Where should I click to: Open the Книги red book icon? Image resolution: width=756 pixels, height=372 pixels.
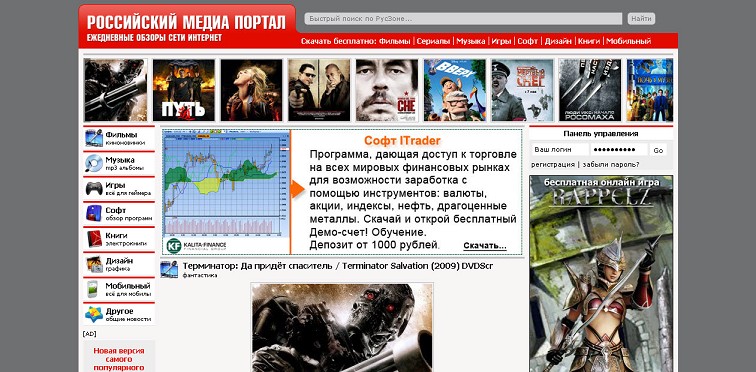[94, 239]
